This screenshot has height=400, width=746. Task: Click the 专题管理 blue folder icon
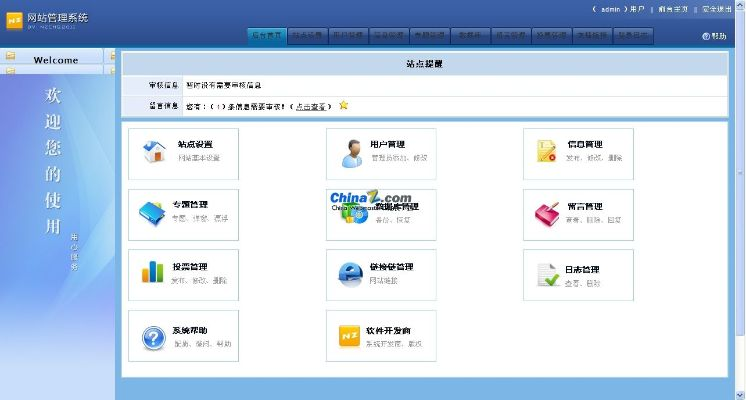[x=153, y=212]
